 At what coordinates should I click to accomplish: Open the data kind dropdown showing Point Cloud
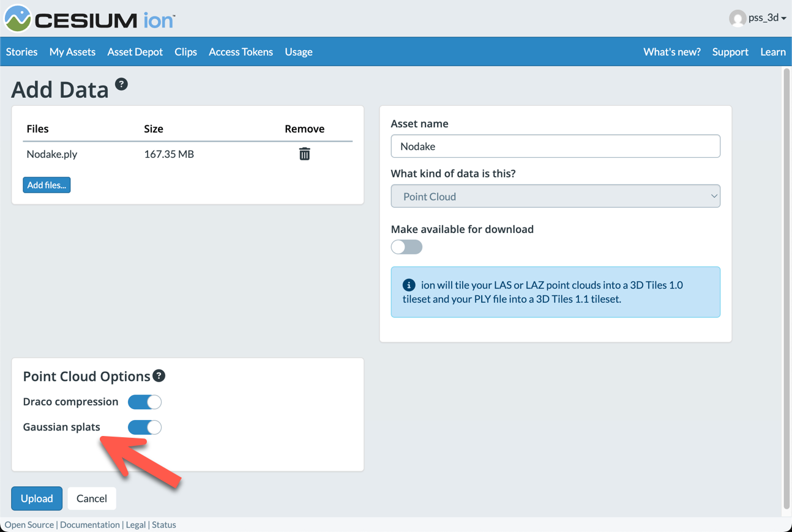pyautogui.click(x=555, y=196)
